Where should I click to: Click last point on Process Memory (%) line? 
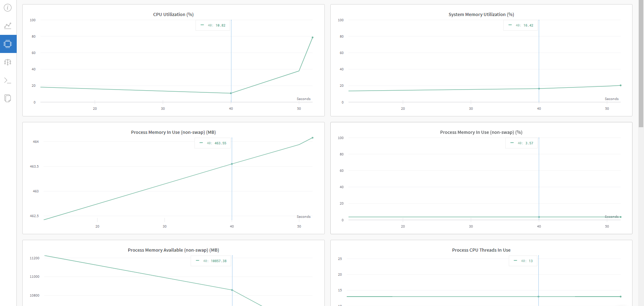click(621, 217)
